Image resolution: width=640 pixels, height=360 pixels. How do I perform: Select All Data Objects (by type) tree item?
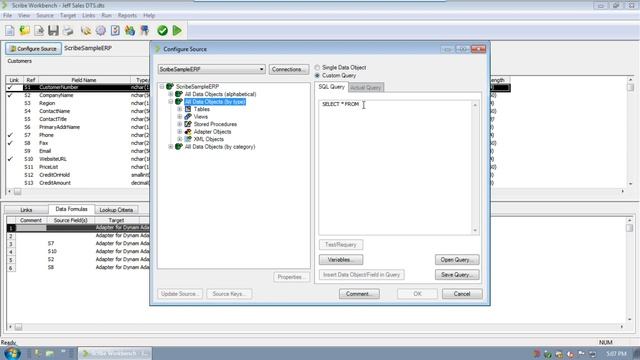click(x=215, y=102)
